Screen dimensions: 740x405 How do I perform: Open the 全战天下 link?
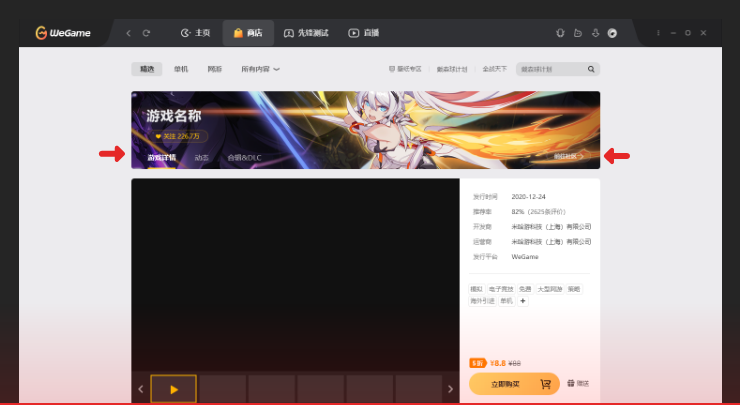pos(495,69)
